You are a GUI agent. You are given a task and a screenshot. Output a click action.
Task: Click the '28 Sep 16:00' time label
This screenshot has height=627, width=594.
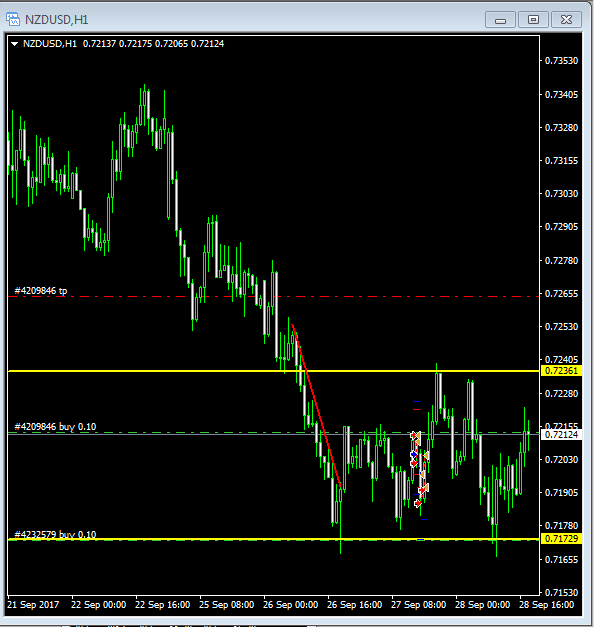546,605
